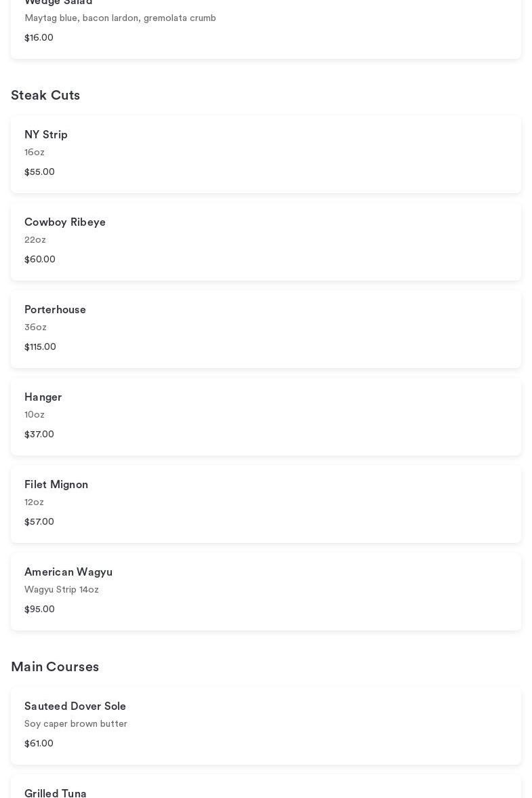Open the Sauteed Dover Sole item
Image resolution: width=532 pixels, height=798 pixels.
[x=266, y=725]
